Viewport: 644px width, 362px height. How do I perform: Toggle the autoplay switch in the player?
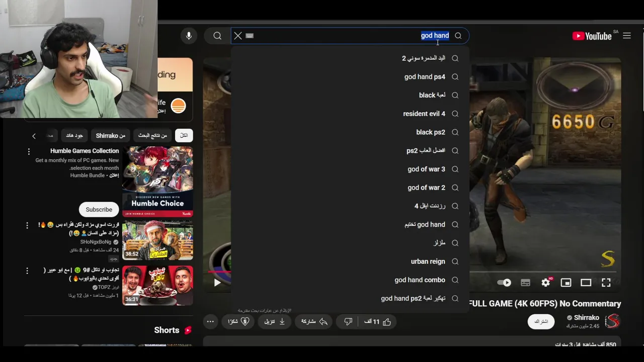pyautogui.click(x=504, y=283)
